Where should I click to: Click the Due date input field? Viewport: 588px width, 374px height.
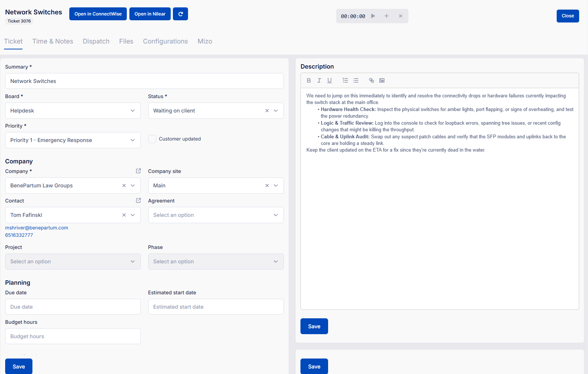click(73, 307)
